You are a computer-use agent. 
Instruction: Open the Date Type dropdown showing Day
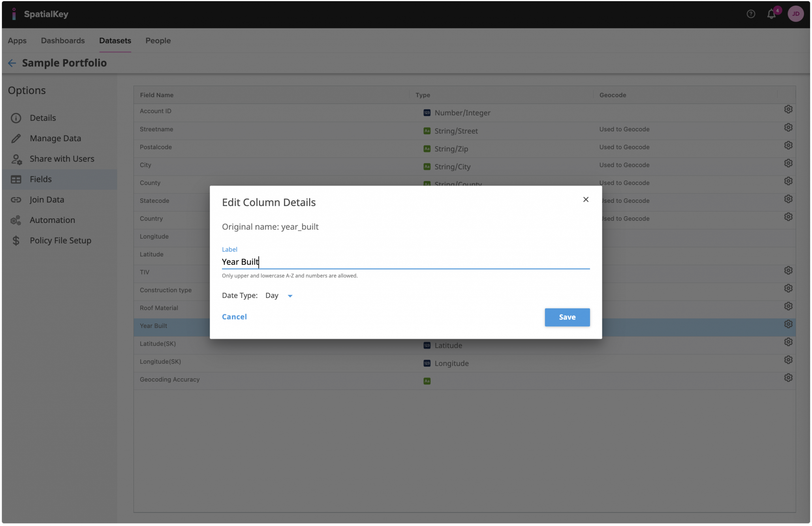pyautogui.click(x=279, y=295)
